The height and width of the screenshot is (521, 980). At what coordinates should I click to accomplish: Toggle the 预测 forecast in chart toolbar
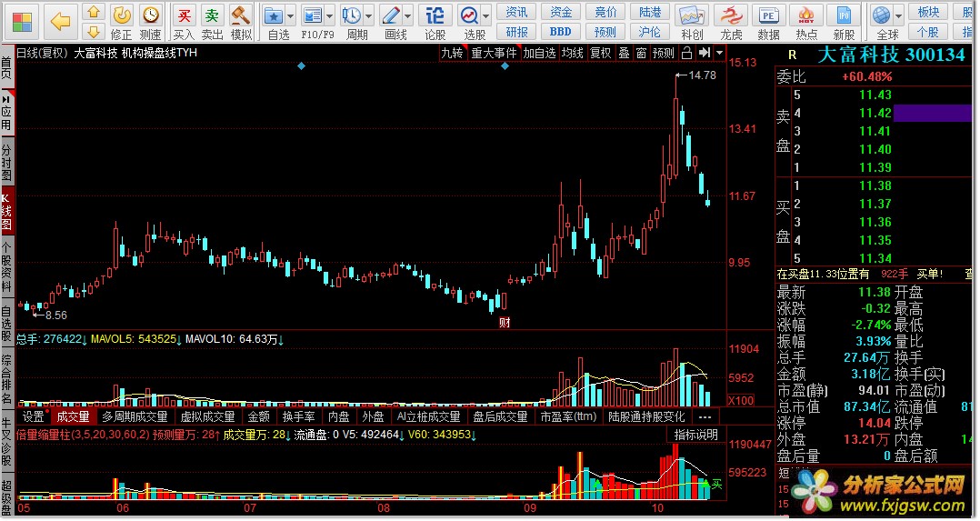pos(663,53)
